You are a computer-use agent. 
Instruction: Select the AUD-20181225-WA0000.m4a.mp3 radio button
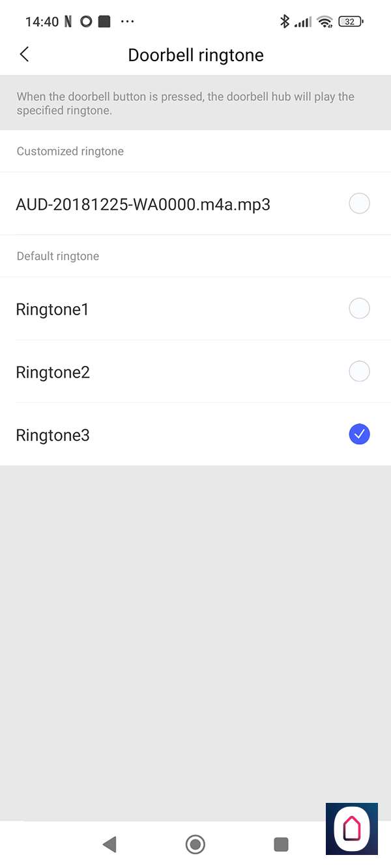[x=359, y=204]
